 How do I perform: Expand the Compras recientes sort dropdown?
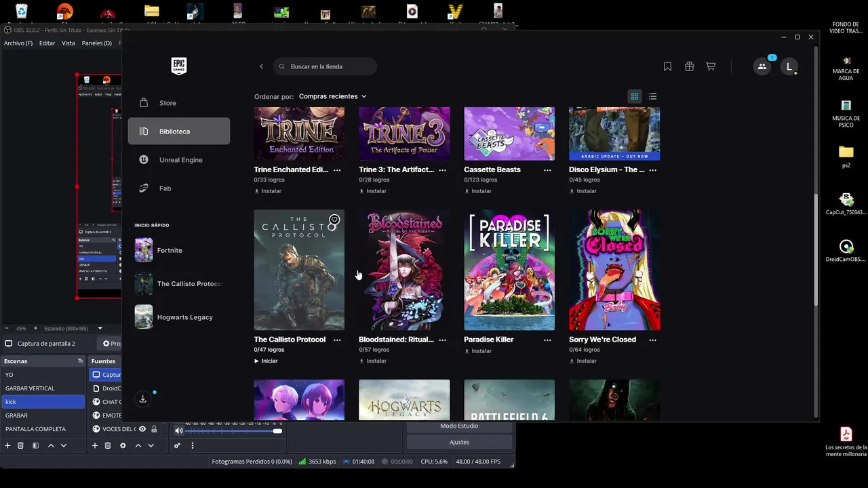(x=332, y=96)
